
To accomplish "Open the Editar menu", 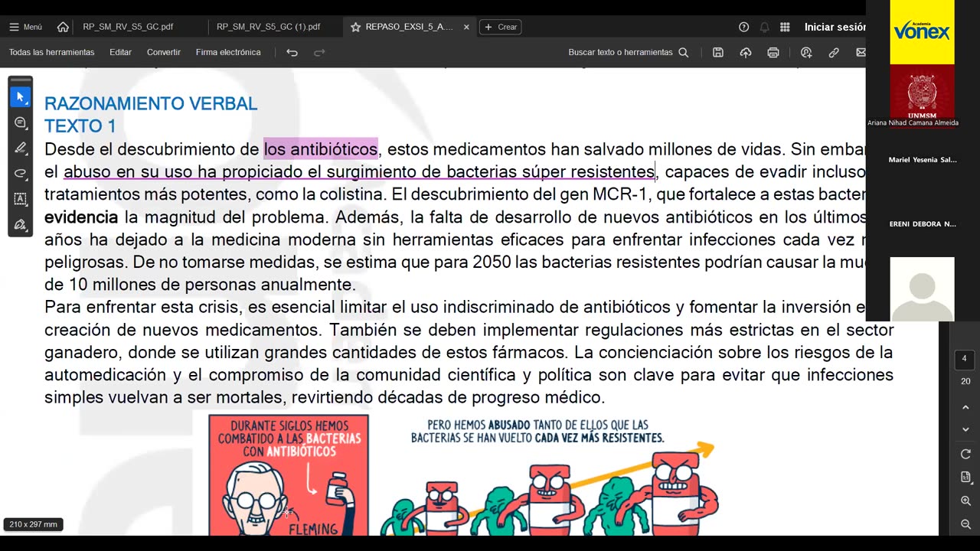I will pyautogui.click(x=120, y=52).
